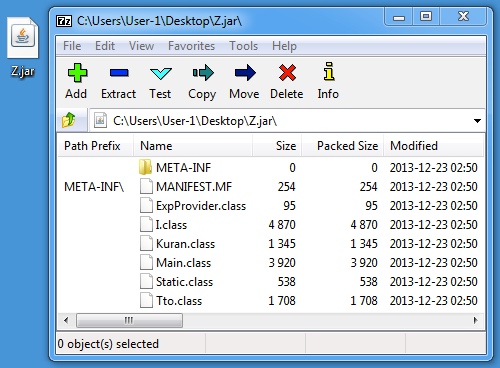Select the META-INF folder name
This screenshot has height=368, width=500.
click(184, 168)
